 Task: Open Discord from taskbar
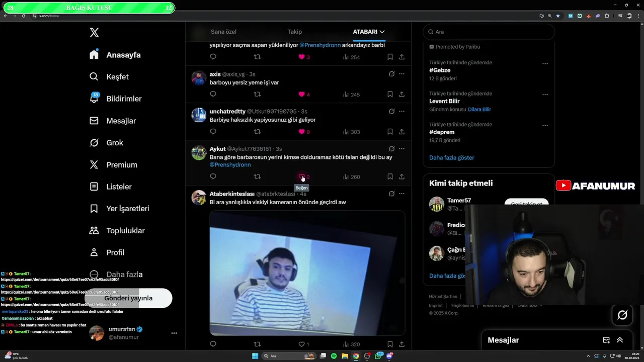389,356
